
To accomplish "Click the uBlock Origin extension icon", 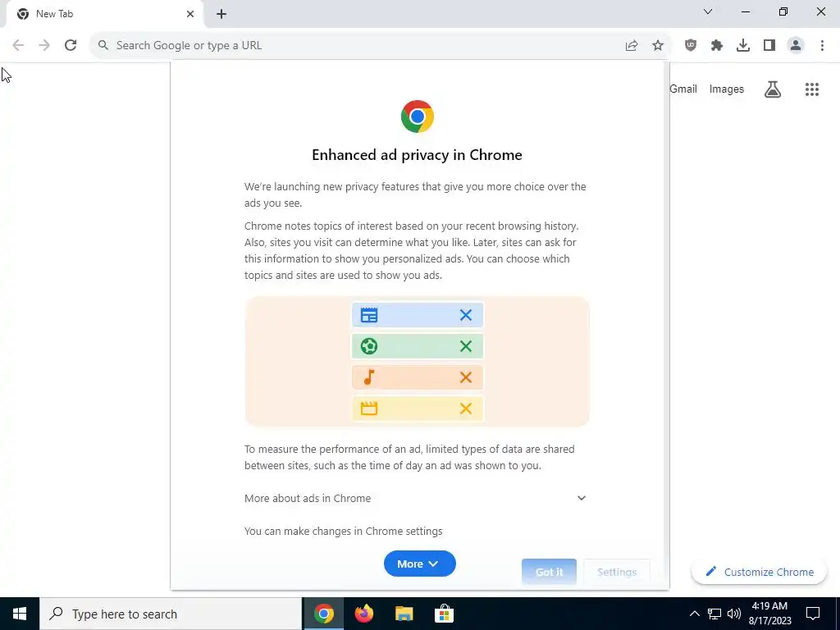I will [691, 46].
